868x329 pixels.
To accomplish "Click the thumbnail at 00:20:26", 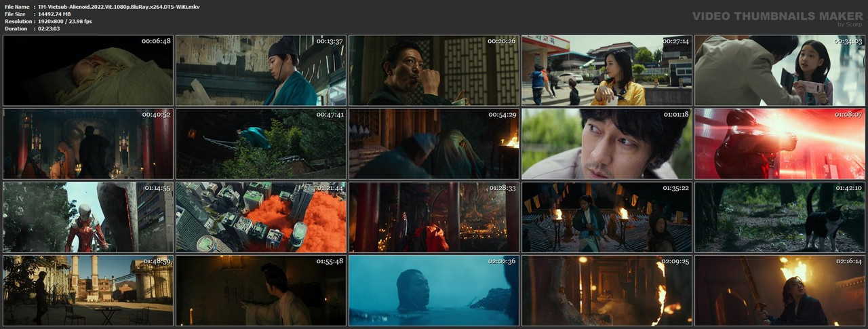I will 434,71.
